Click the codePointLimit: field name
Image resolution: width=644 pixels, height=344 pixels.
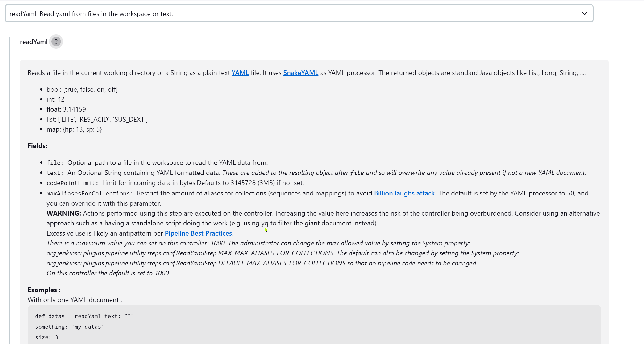pos(72,183)
